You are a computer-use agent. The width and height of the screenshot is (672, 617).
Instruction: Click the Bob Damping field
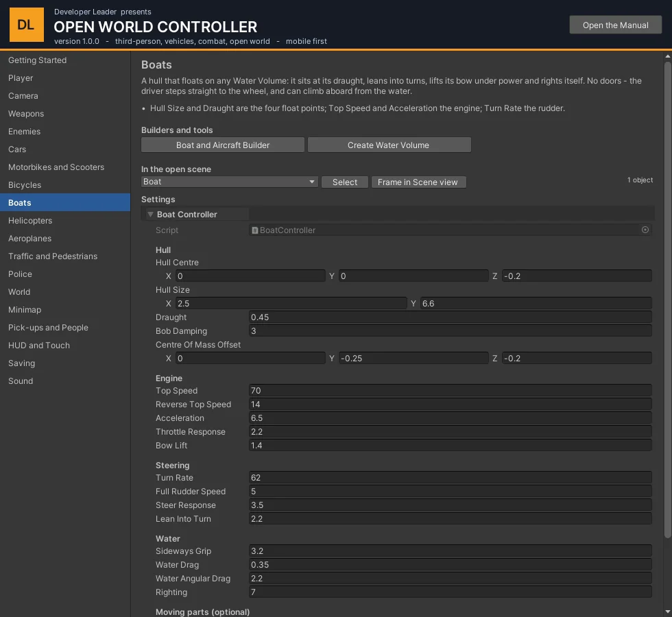click(x=450, y=330)
